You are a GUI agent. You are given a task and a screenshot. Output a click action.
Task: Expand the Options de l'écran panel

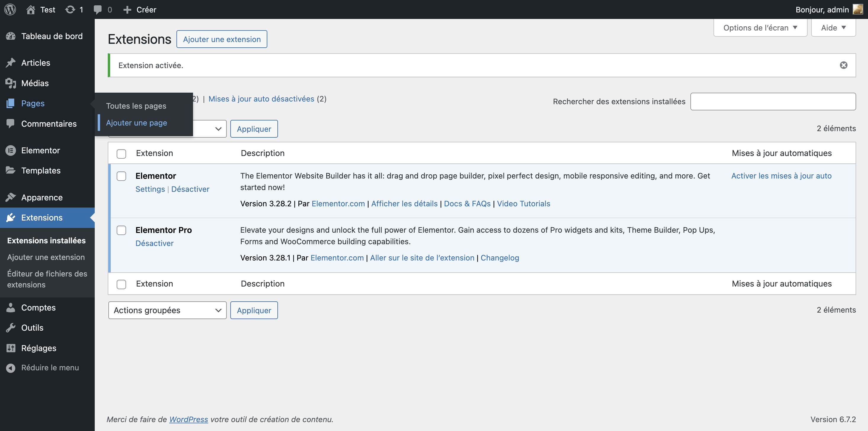[x=760, y=28]
